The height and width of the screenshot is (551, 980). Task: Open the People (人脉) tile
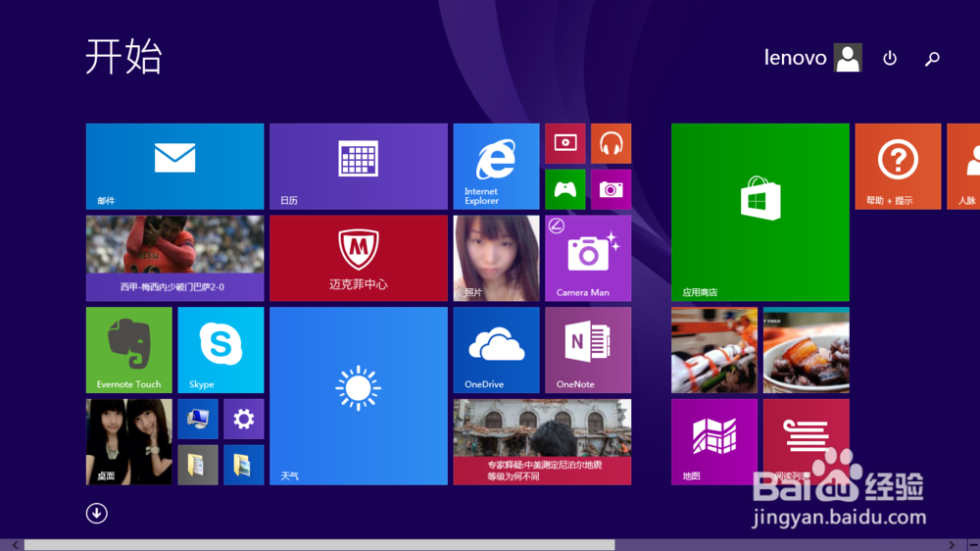(963, 167)
